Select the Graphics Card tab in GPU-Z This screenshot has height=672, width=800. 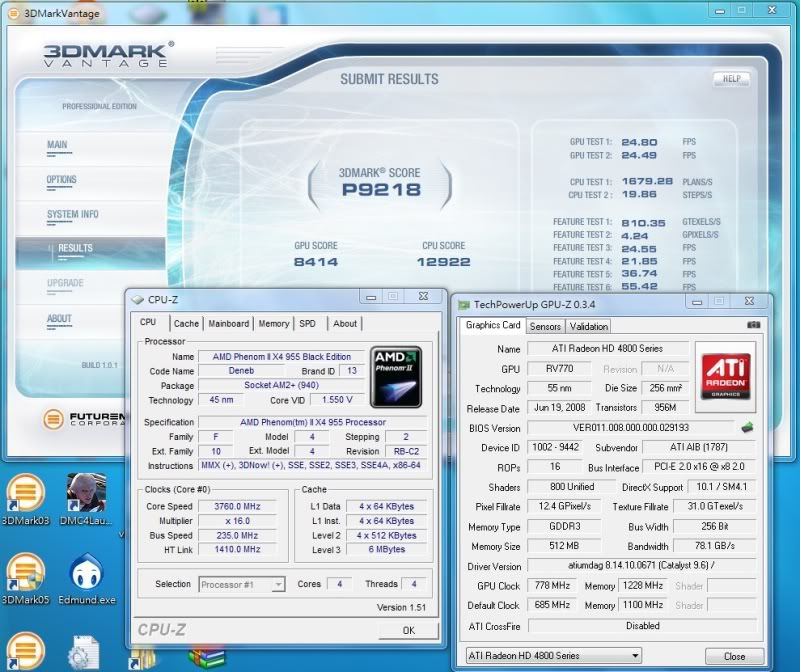[493, 325]
